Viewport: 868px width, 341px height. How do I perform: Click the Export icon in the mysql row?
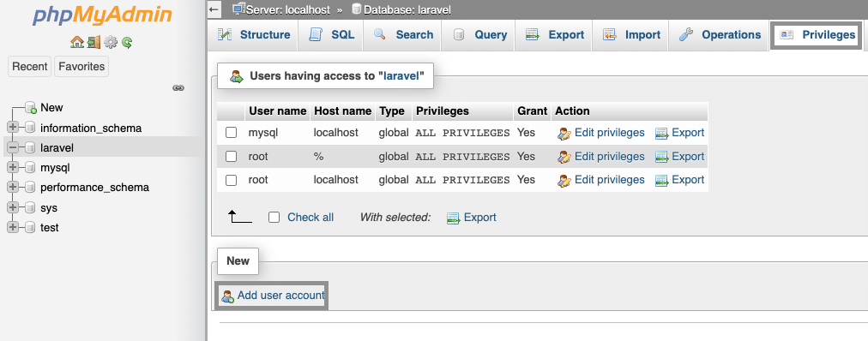pos(662,133)
